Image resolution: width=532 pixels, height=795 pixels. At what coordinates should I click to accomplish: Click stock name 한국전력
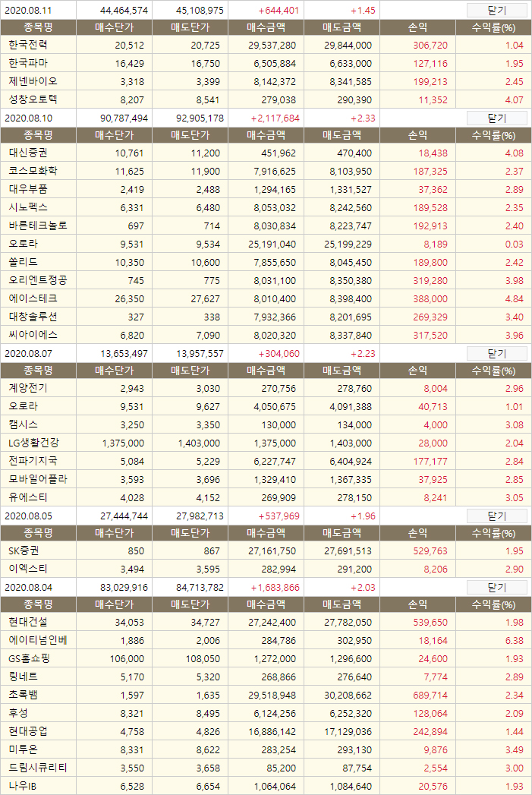[28, 45]
